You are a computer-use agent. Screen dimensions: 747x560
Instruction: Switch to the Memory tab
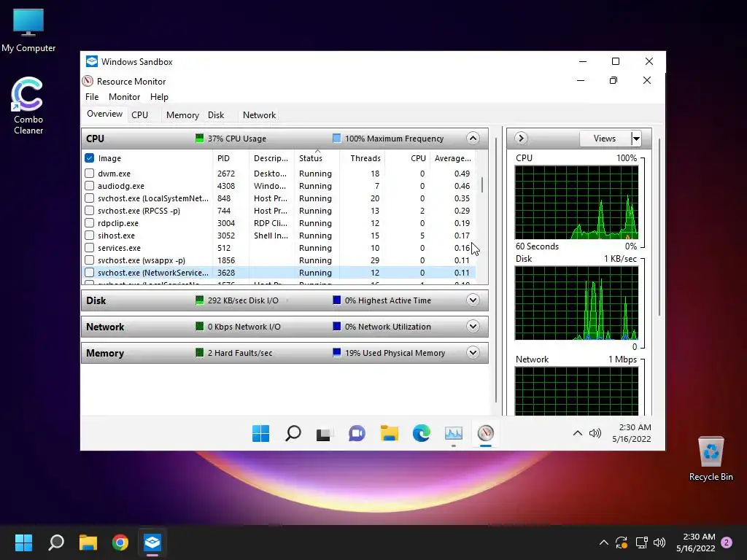(x=182, y=114)
